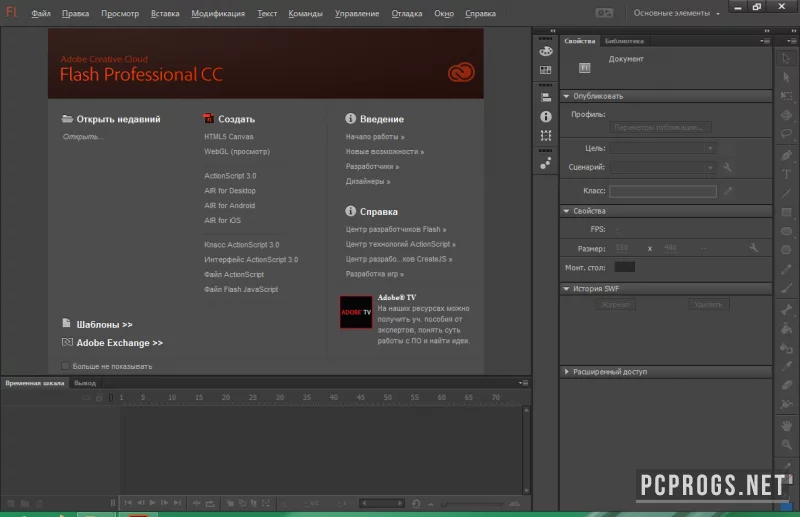Select the Eyedropper tool
This screenshot has width=800, height=517.
pyautogui.click(x=786, y=366)
